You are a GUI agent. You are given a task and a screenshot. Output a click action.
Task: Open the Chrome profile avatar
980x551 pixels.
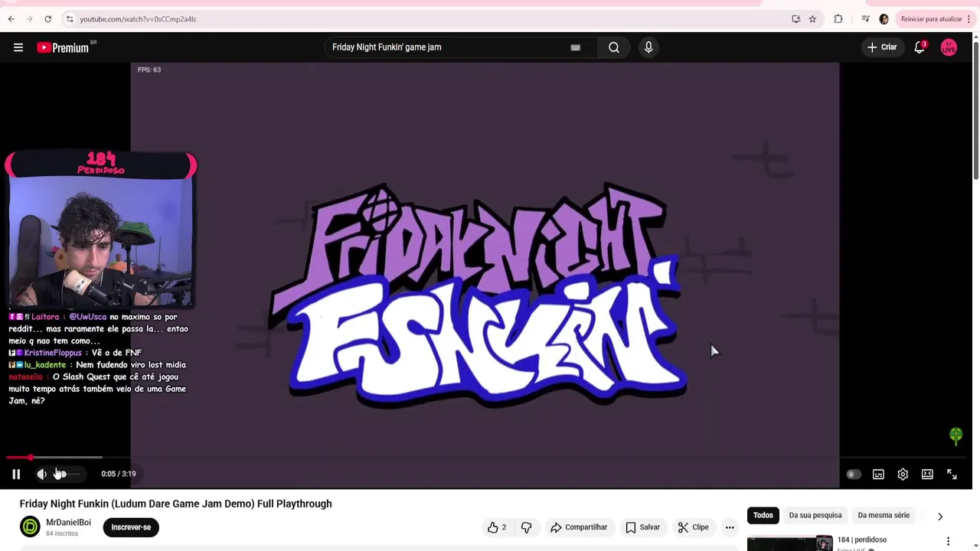tap(884, 19)
